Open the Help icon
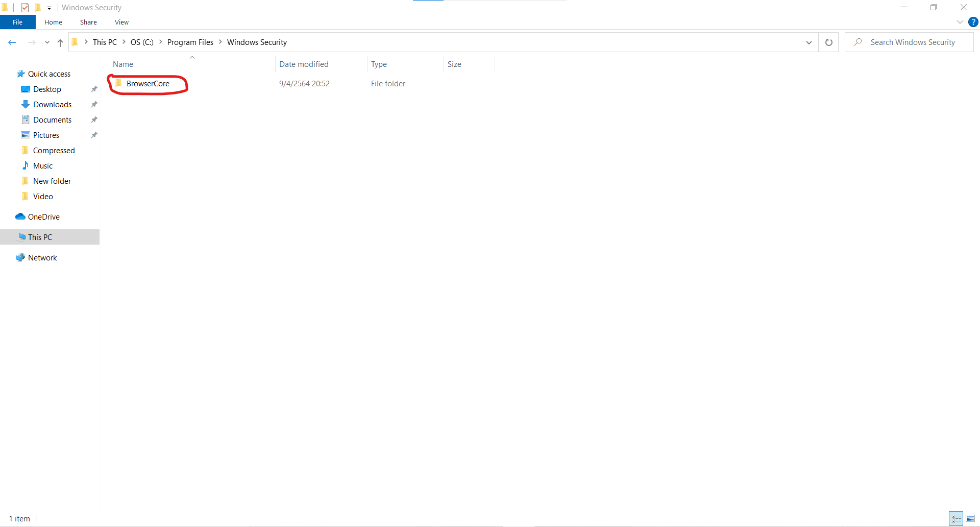This screenshot has height=527, width=980. [973, 22]
